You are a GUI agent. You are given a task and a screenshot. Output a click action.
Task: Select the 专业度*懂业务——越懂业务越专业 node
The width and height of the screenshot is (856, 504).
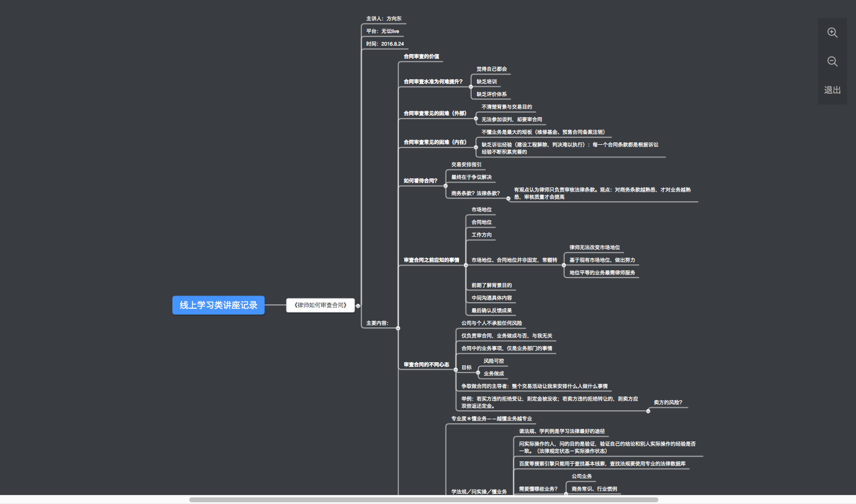[491, 419]
